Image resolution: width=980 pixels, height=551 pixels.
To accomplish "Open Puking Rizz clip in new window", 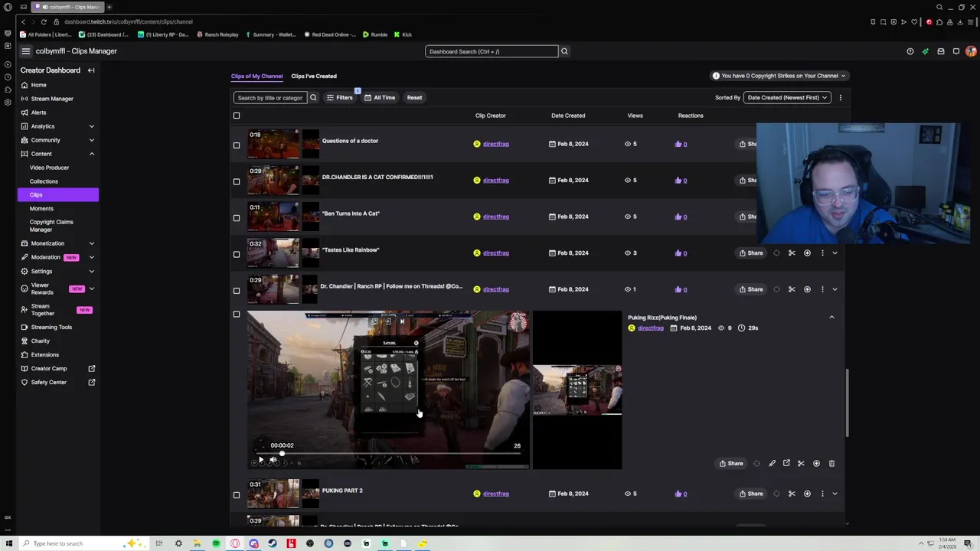I will [786, 463].
